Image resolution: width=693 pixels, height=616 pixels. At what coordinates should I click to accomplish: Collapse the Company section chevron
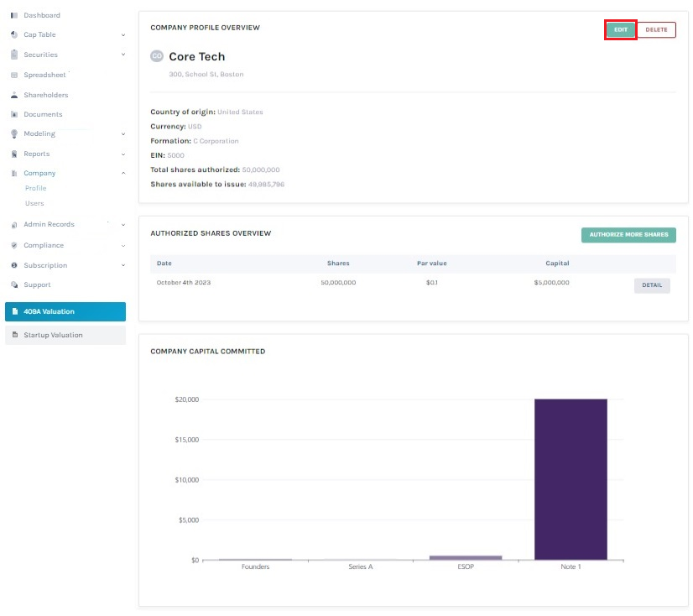(x=123, y=173)
